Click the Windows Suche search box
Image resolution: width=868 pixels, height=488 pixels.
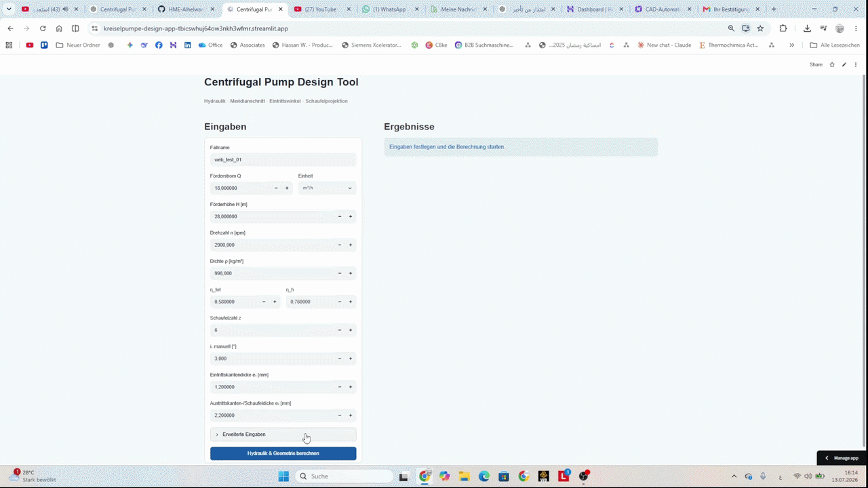(x=344, y=476)
